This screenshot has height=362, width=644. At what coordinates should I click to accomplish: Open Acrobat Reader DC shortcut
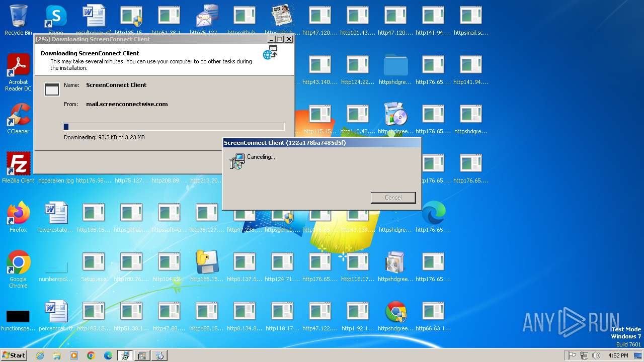tap(19, 72)
